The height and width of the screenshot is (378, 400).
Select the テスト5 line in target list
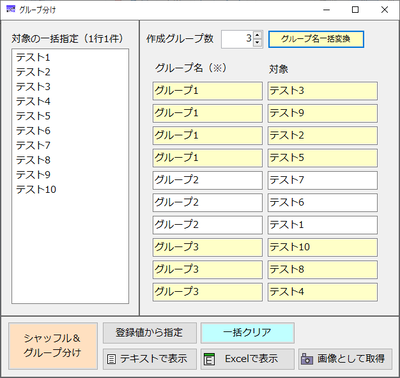pos(33,116)
